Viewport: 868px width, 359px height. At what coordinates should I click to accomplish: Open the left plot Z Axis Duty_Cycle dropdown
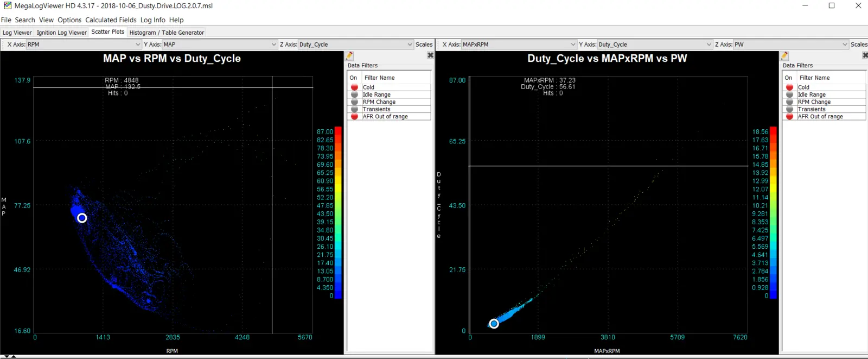click(x=356, y=45)
